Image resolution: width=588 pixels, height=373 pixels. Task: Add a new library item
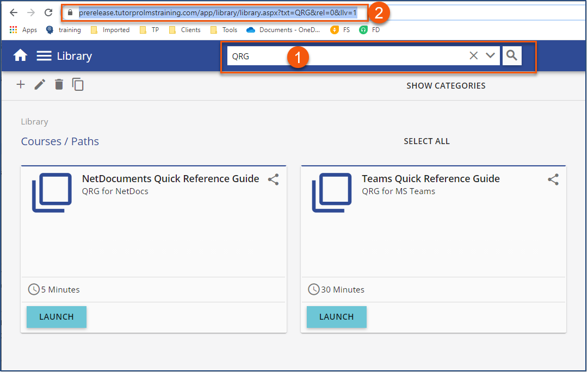(21, 85)
